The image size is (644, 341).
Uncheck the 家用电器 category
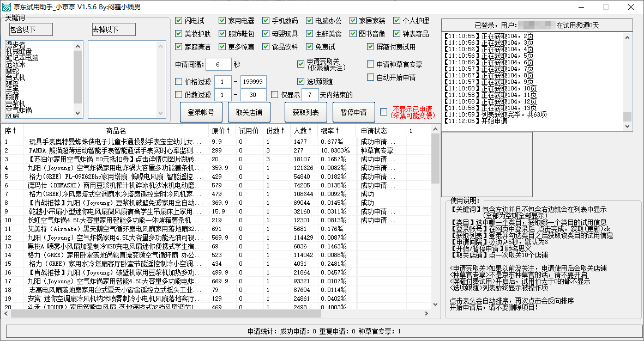point(222,20)
